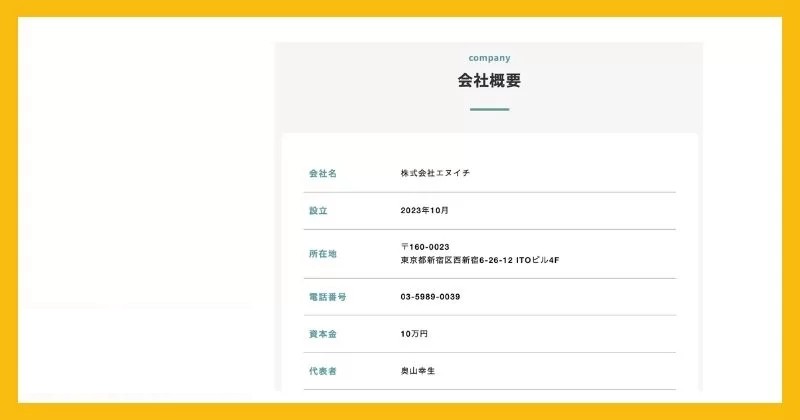Click the capital amount 10万円
This screenshot has width=800, height=420.
click(414, 333)
